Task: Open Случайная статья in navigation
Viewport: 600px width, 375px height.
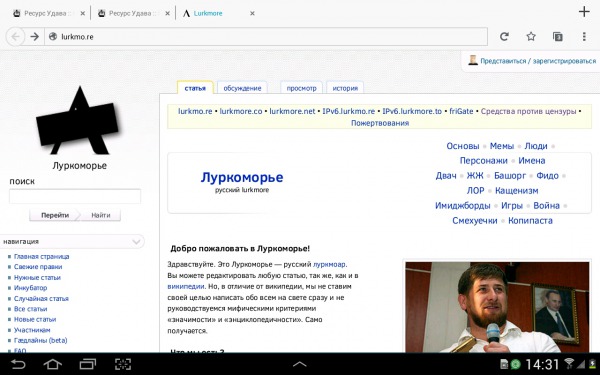Action: (x=41, y=298)
